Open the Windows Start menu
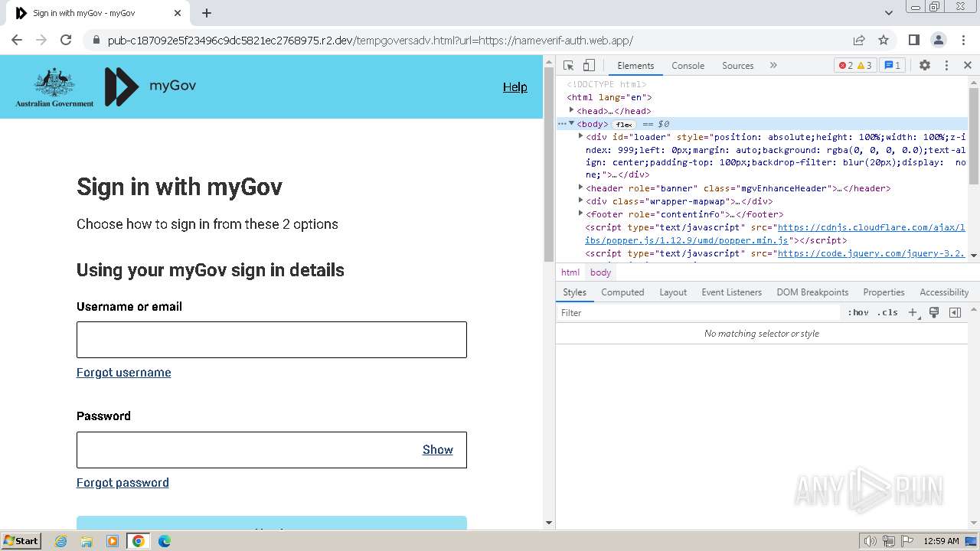 pos(21,540)
